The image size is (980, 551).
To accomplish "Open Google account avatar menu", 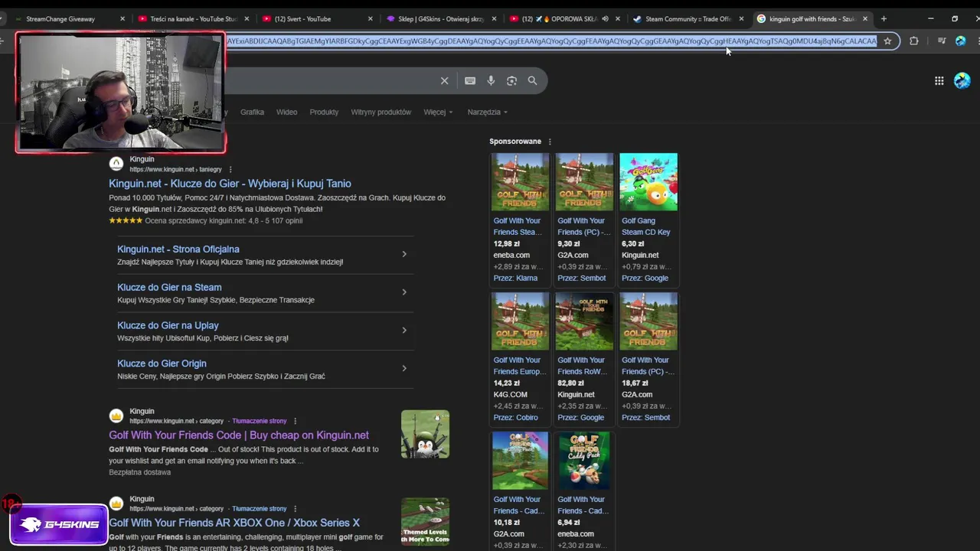I will [x=962, y=80].
